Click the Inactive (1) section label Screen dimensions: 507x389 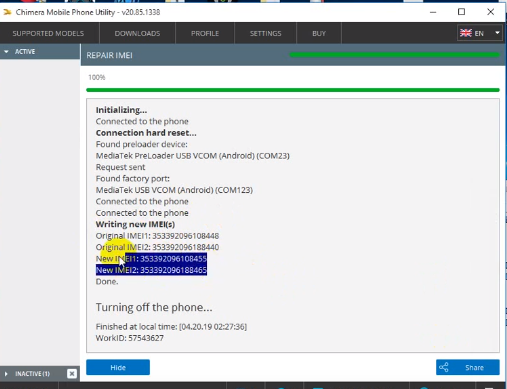[32, 374]
